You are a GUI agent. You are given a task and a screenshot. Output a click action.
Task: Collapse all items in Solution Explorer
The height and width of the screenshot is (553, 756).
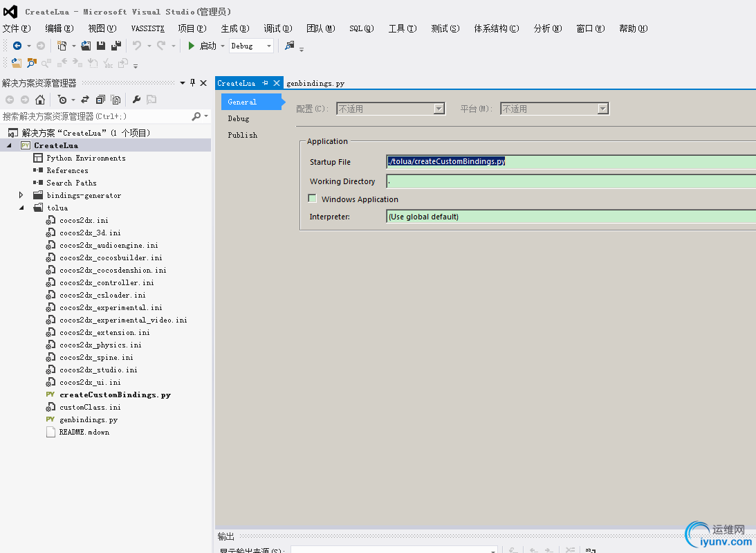(x=100, y=100)
